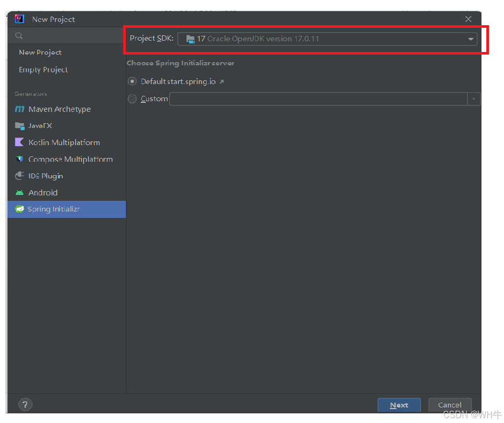This screenshot has height=423, width=504.
Task: Click the Android robot icon
Action: click(x=19, y=193)
